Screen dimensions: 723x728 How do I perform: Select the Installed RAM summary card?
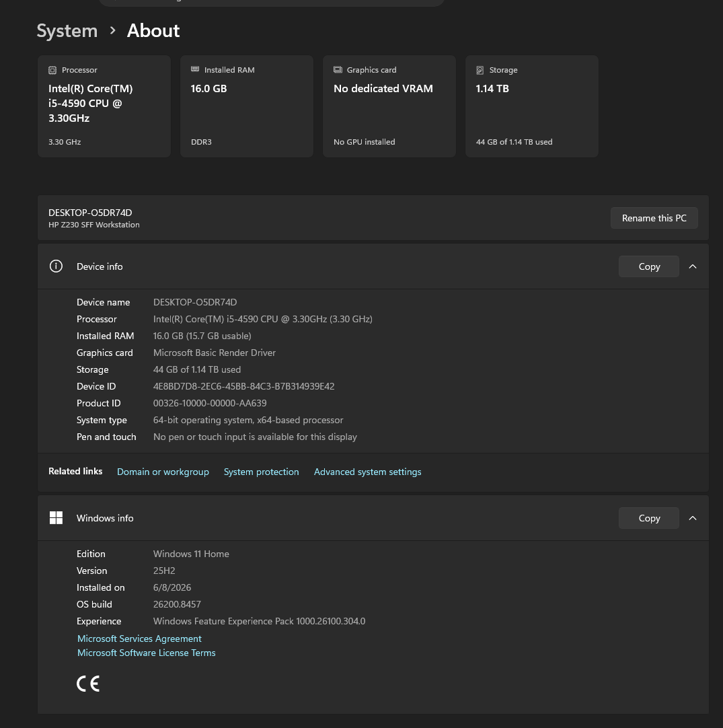tap(246, 106)
